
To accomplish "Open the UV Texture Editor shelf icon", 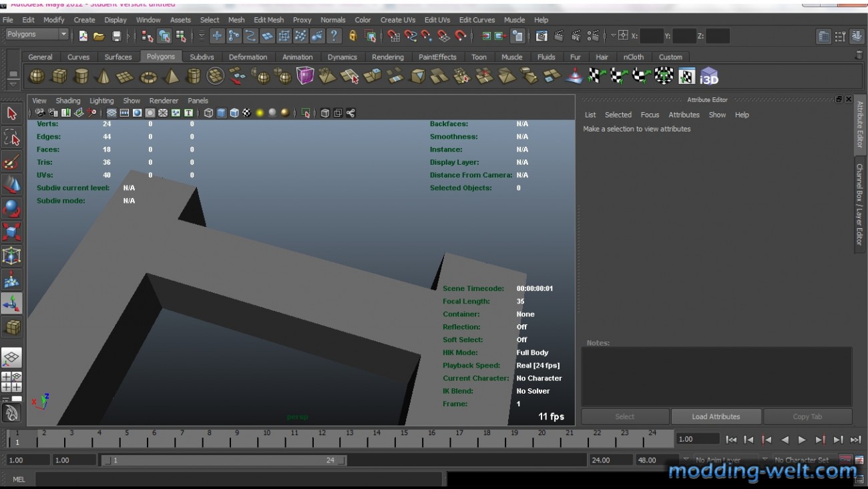I will click(686, 77).
